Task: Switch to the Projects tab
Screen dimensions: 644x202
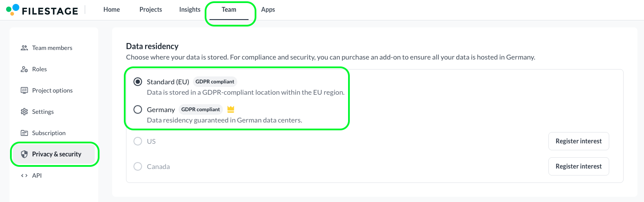Action: [151, 10]
